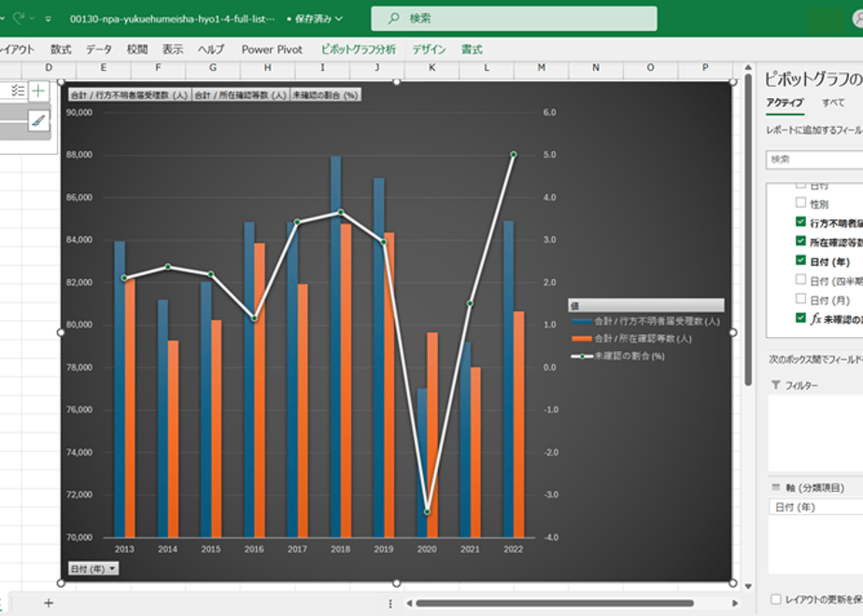The height and width of the screenshot is (616, 863).
Task: Check the 日付 (月) field checkbox
Action: [x=800, y=299]
